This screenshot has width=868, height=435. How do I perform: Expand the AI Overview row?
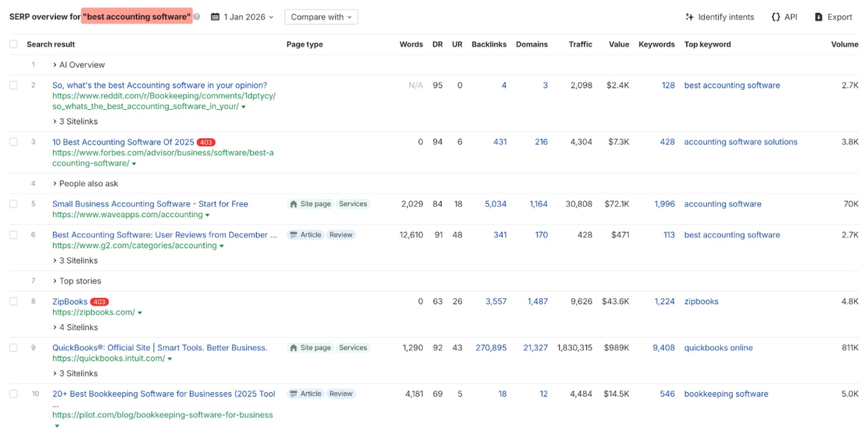click(79, 65)
